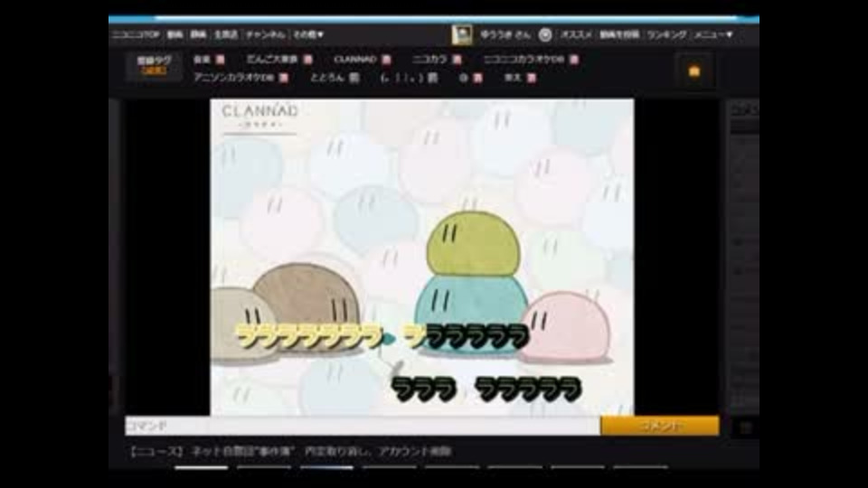Viewport: 868px width, 488px height.
Task: Click the 登録タグ edit button
Action: tap(154, 65)
